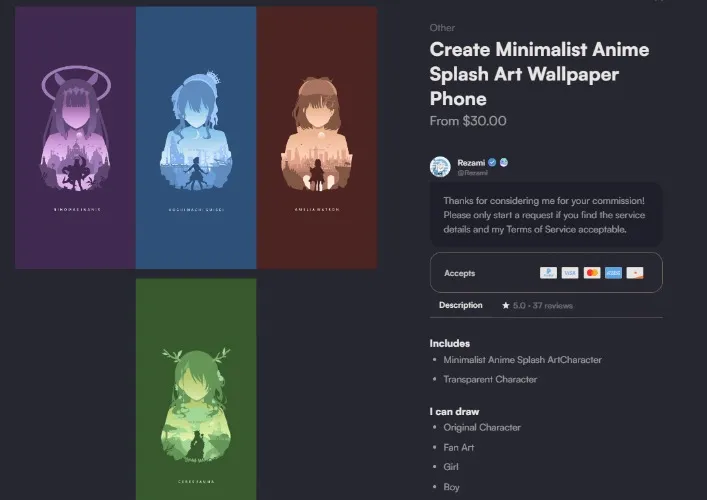This screenshot has width=707, height=500.
Task: Click the 'Other' category label
Action: pyautogui.click(x=442, y=28)
